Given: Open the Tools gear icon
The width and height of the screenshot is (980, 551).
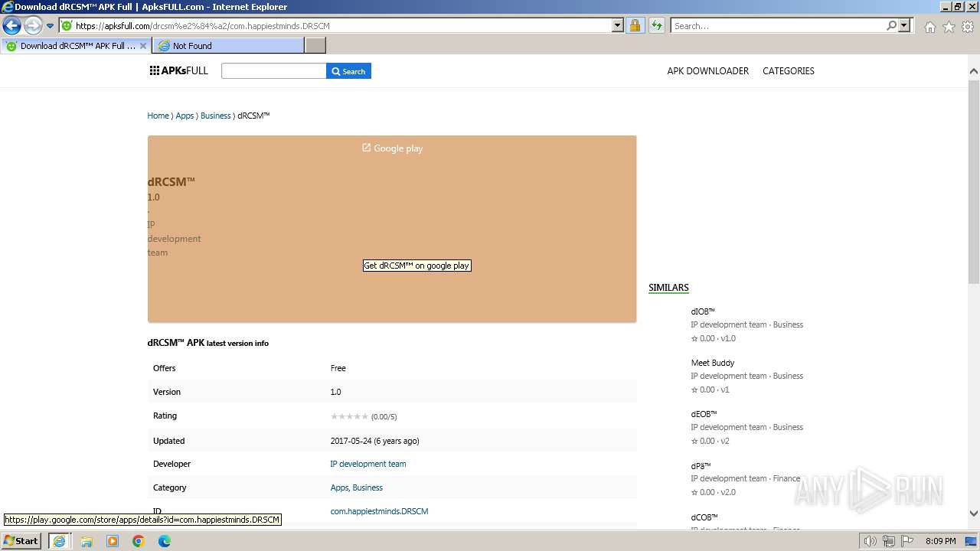Looking at the screenshot, I should point(968,27).
